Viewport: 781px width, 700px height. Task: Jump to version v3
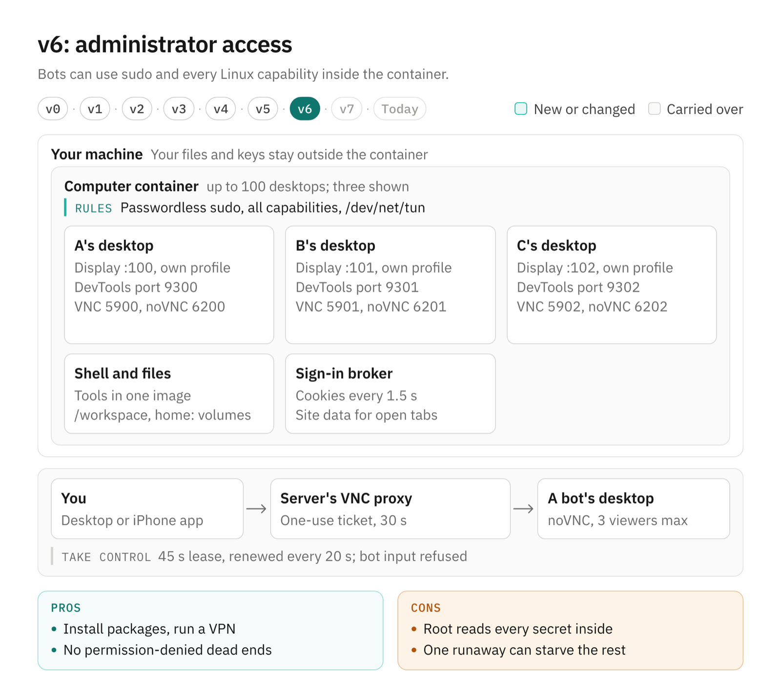pyautogui.click(x=179, y=109)
